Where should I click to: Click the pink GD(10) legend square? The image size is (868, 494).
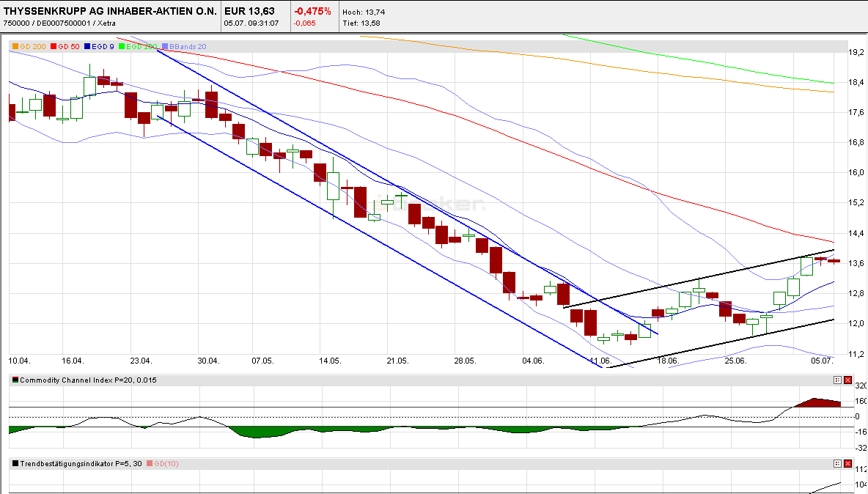[x=150, y=463]
